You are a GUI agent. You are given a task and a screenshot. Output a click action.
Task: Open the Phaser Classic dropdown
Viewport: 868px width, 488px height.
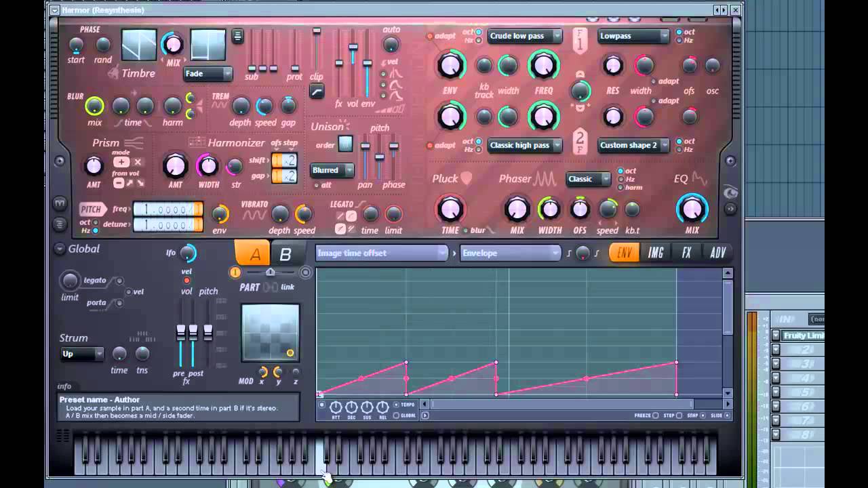pos(588,179)
